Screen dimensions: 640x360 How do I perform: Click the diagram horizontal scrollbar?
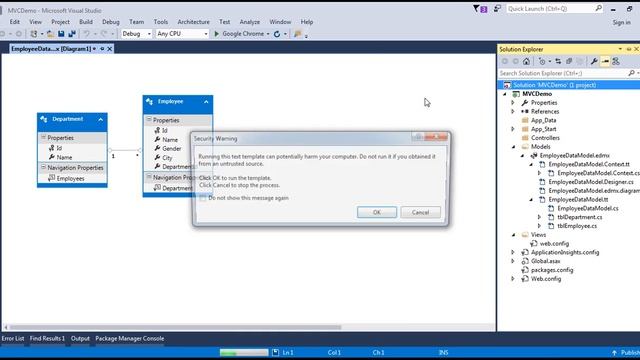(176, 327)
